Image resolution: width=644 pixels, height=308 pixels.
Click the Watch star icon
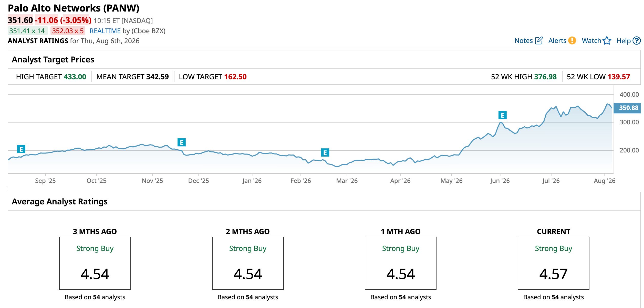[607, 41]
